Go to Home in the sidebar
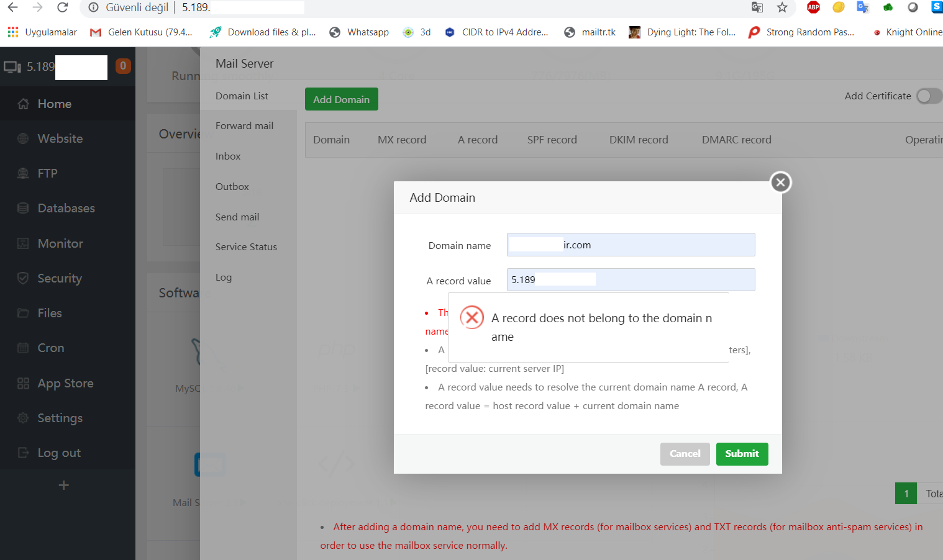The height and width of the screenshot is (560, 943). coord(68,104)
